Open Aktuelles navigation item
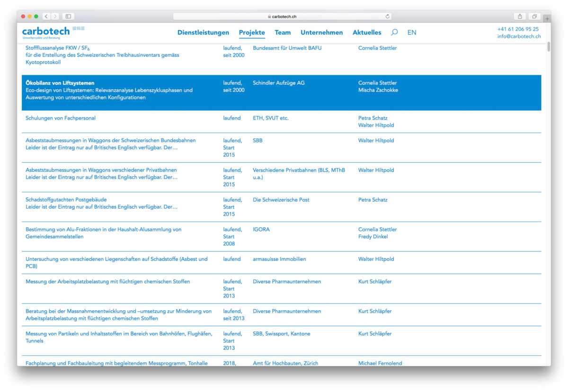This screenshot has width=568, height=392. point(367,33)
